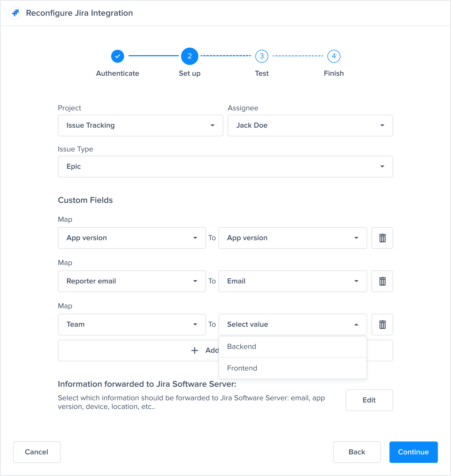
Task: Go Back to previous step
Action: coord(357,452)
